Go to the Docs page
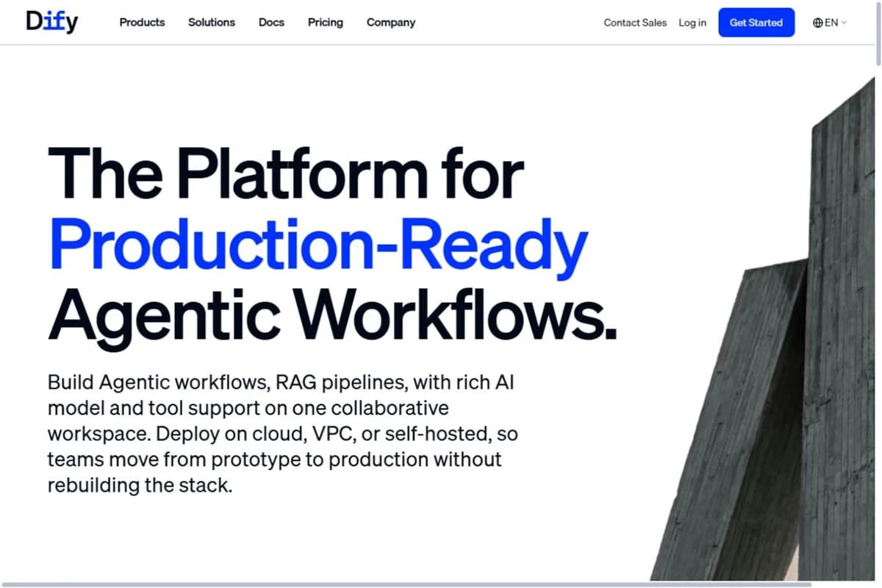The width and height of the screenshot is (882, 588). [x=271, y=22]
